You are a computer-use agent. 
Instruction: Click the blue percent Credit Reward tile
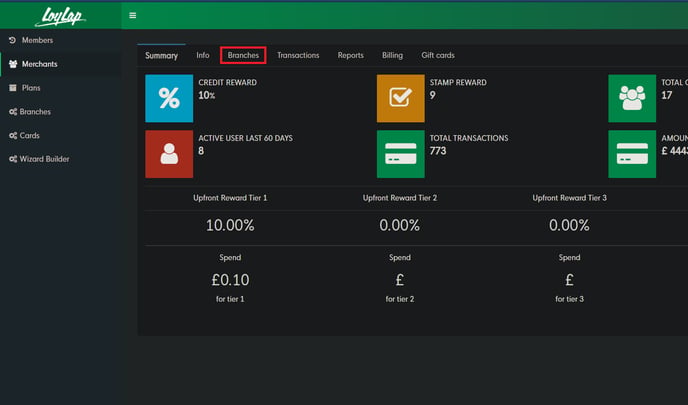(169, 98)
